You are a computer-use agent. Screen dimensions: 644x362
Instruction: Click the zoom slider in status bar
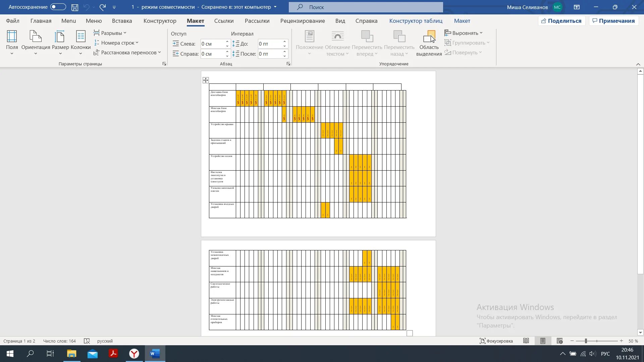[586, 341]
